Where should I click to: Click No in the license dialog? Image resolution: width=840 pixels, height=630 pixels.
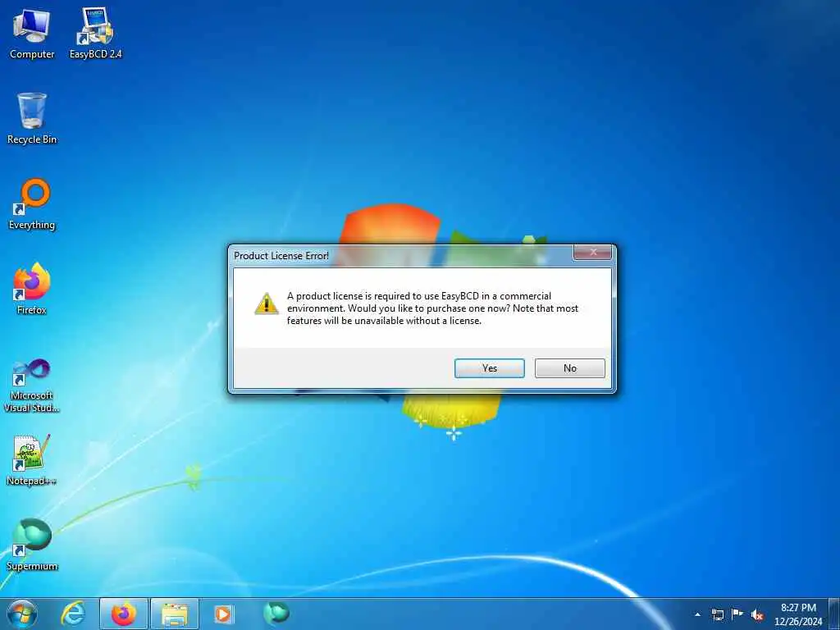570,368
